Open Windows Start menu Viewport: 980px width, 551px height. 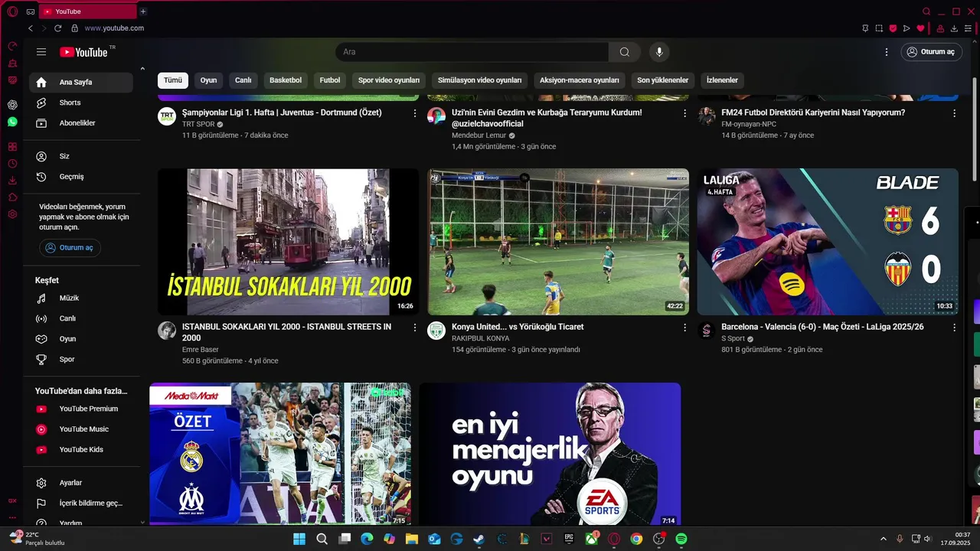click(299, 539)
